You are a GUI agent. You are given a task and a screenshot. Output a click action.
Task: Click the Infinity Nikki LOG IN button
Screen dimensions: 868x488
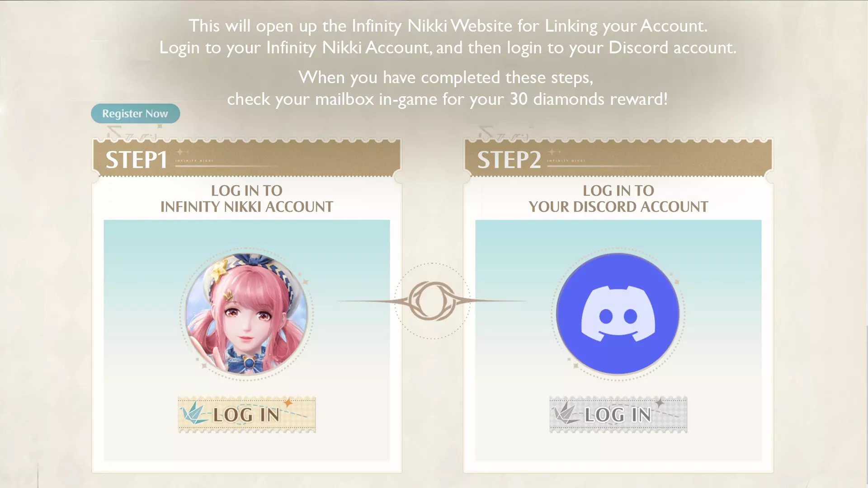coord(247,414)
